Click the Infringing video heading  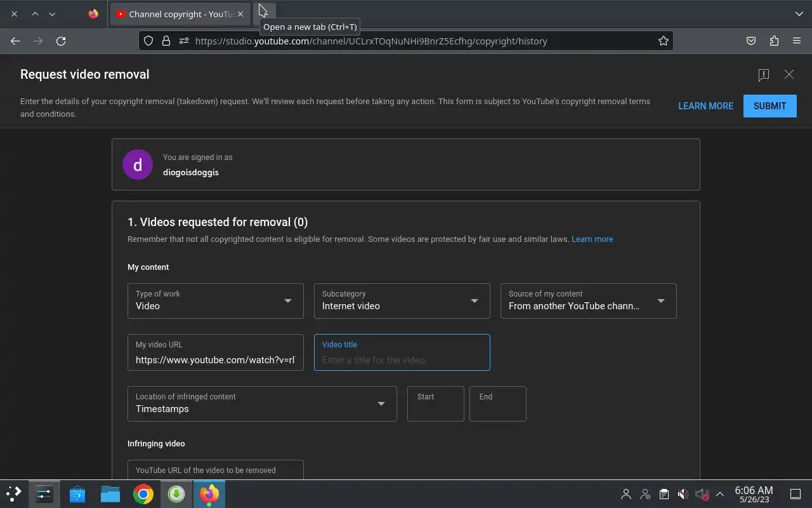(156, 444)
